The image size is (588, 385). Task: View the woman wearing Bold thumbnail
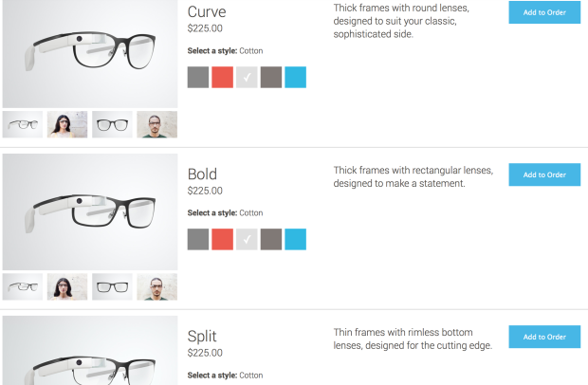[67, 286]
